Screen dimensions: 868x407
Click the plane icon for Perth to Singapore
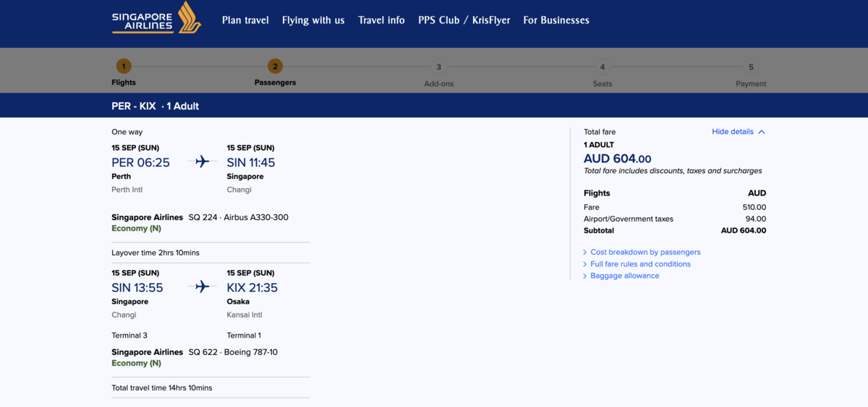click(x=202, y=161)
